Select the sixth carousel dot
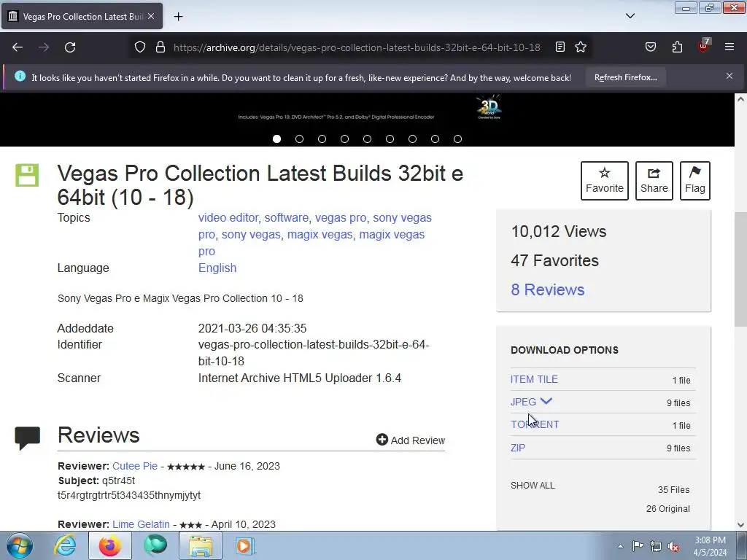Image resolution: width=747 pixels, height=560 pixels. click(x=390, y=139)
